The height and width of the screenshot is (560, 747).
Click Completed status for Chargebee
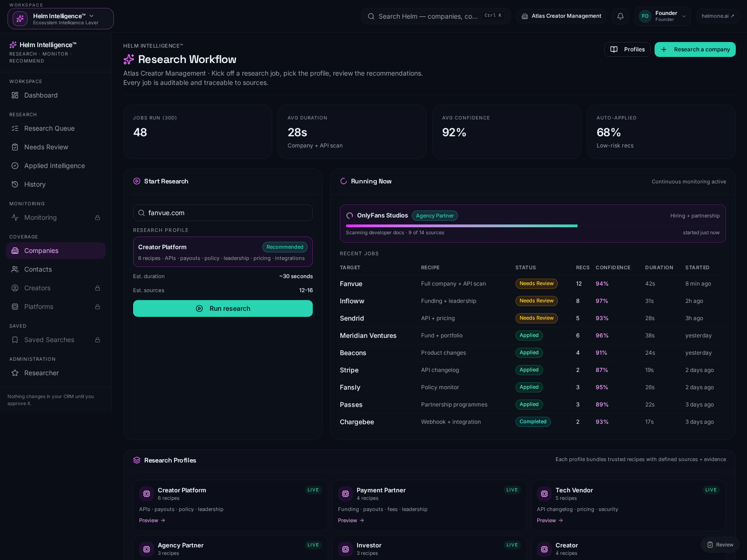click(533, 422)
